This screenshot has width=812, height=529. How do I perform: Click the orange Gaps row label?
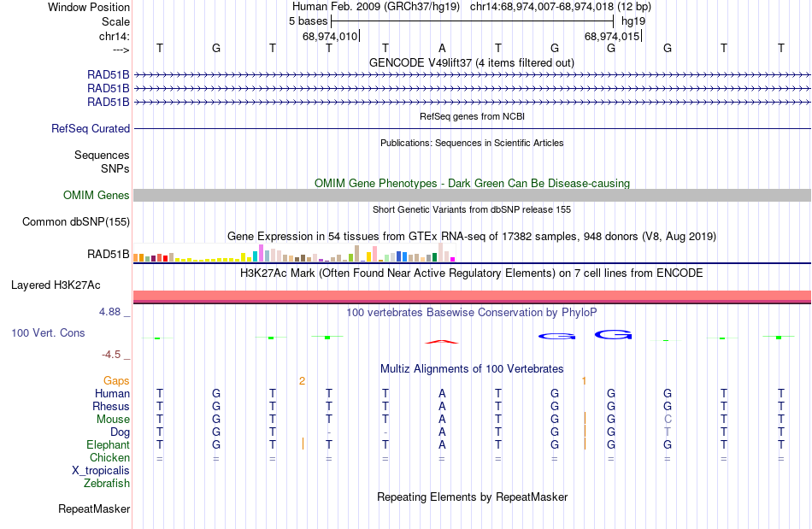click(116, 380)
